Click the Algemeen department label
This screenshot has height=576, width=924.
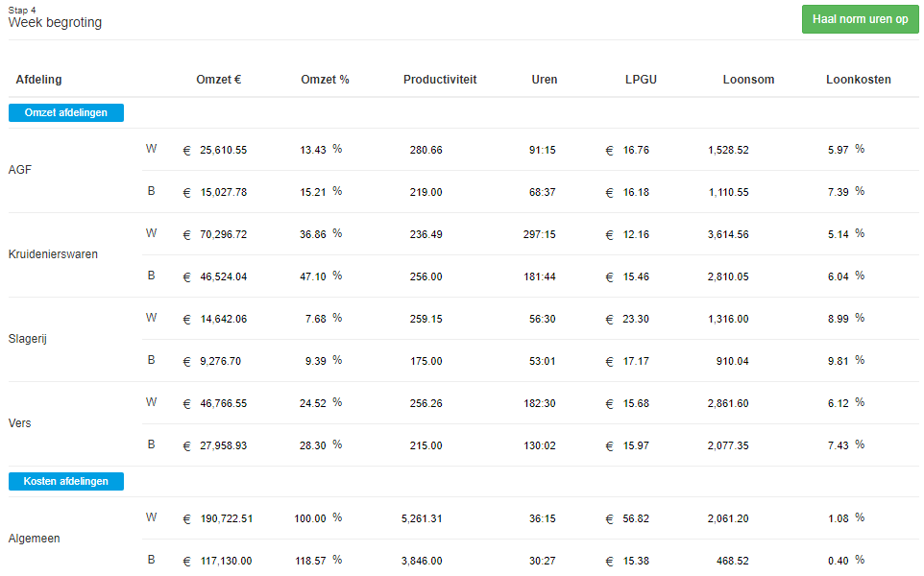tap(35, 539)
